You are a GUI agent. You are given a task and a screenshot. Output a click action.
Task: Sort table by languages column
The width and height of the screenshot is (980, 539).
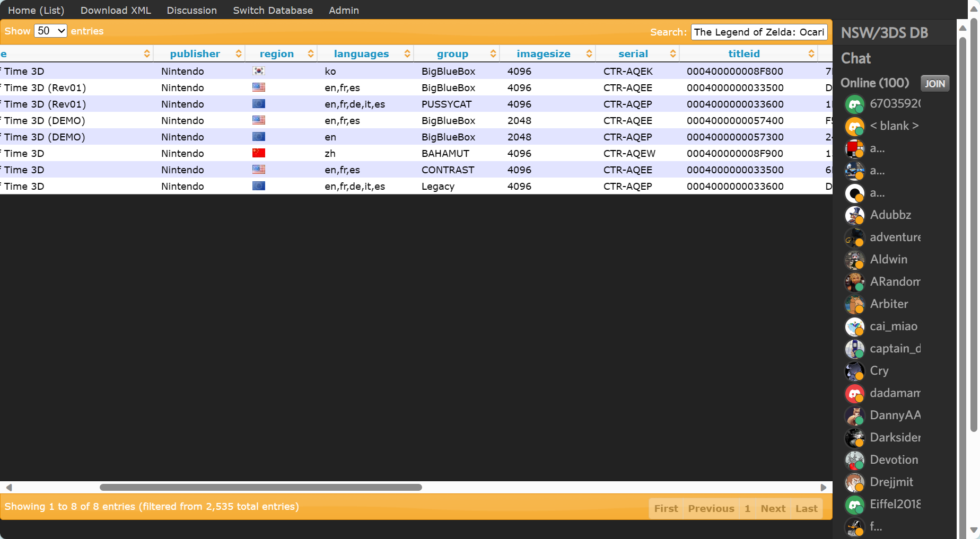click(365, 54)
